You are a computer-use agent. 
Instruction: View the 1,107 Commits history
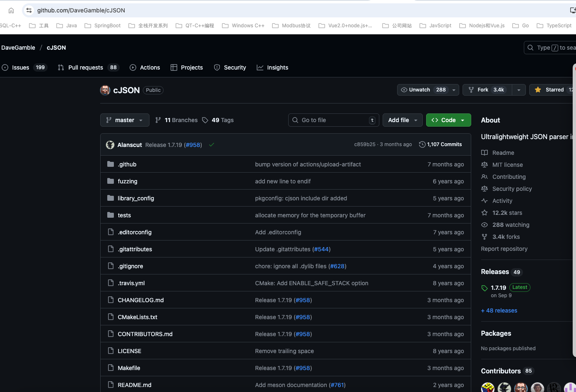(x=441, y=144)
